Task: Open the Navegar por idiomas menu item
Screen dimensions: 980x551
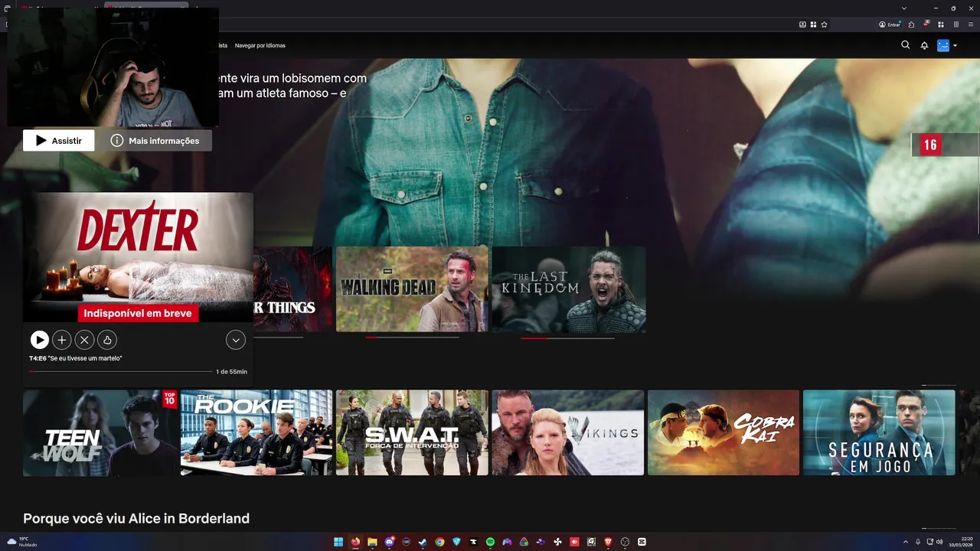Action: tap(260, 45)
